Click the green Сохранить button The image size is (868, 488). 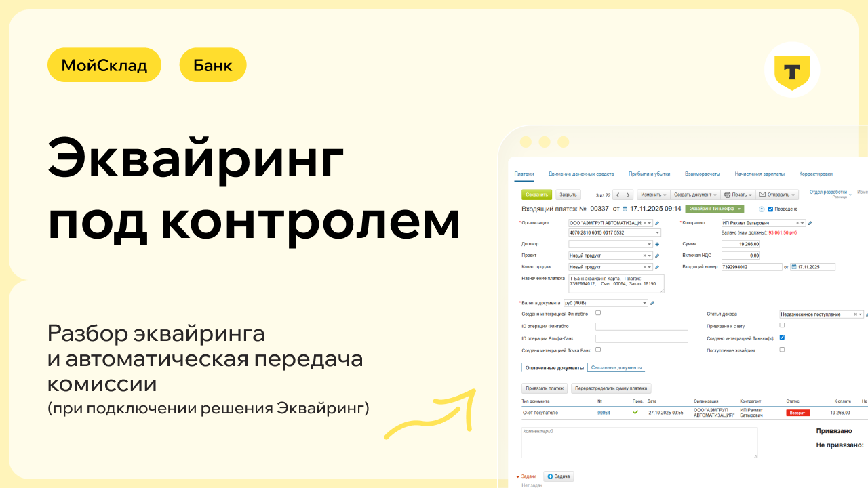[x=536, y=195]
